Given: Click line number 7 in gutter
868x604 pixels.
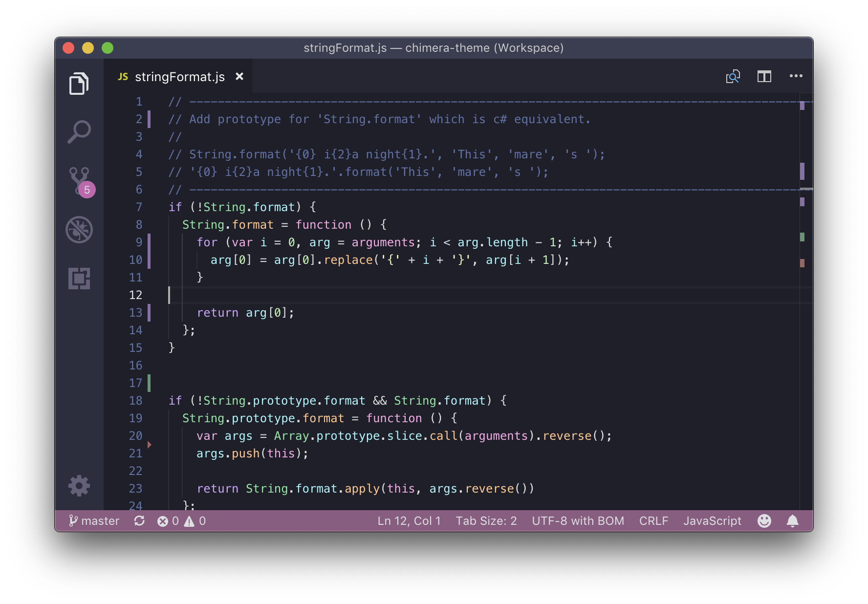Looking at the screenshot, I should pyautogui.click(x=139, y=207).
